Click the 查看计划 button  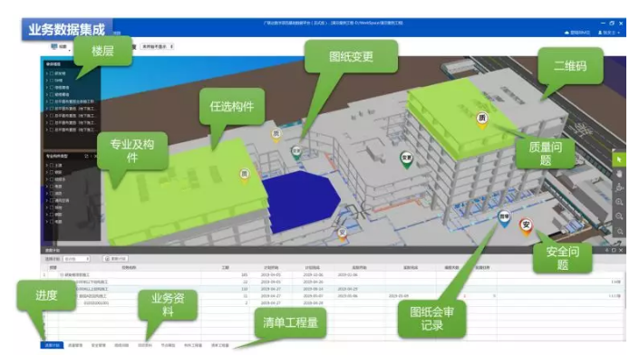point(118,259)
